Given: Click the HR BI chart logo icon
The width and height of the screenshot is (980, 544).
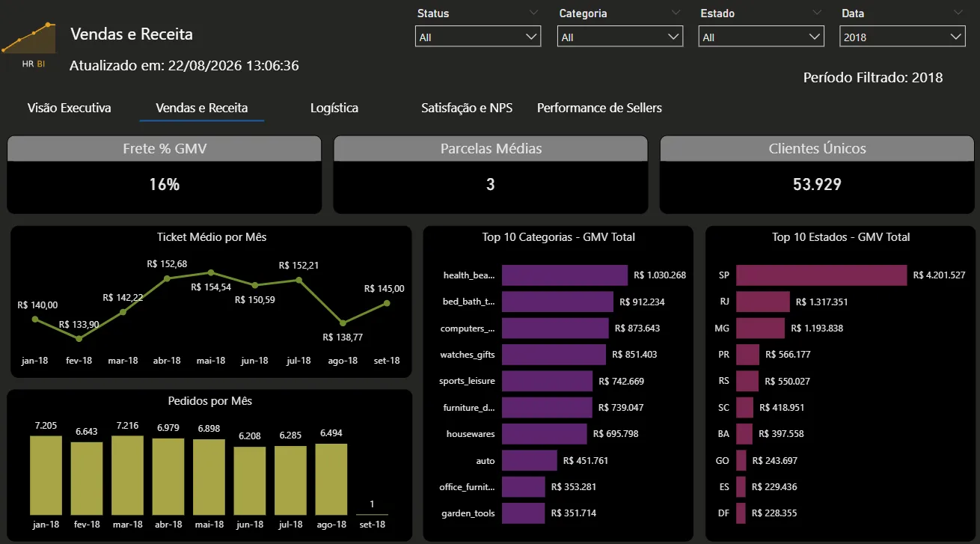Looking at the screenshot, I should pyautogui.click(x=30, y=45).
